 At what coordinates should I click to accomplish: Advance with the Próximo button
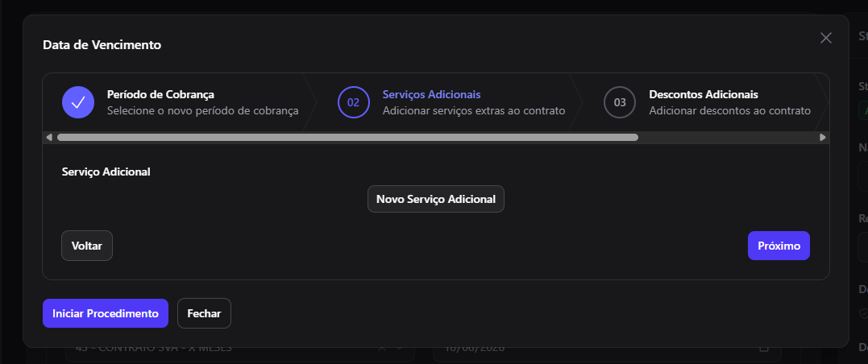(x=779, y=246)
